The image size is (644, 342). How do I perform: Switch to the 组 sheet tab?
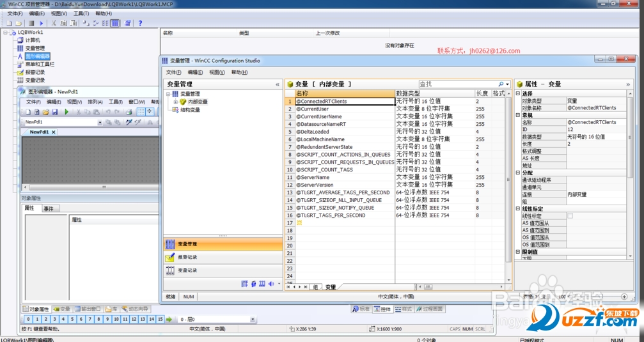[315, 287]
